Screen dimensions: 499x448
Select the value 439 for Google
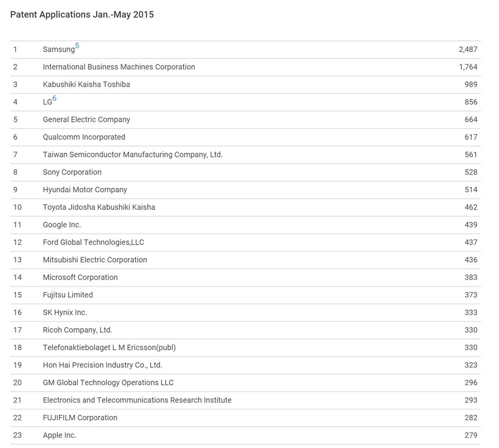(471, 224)
